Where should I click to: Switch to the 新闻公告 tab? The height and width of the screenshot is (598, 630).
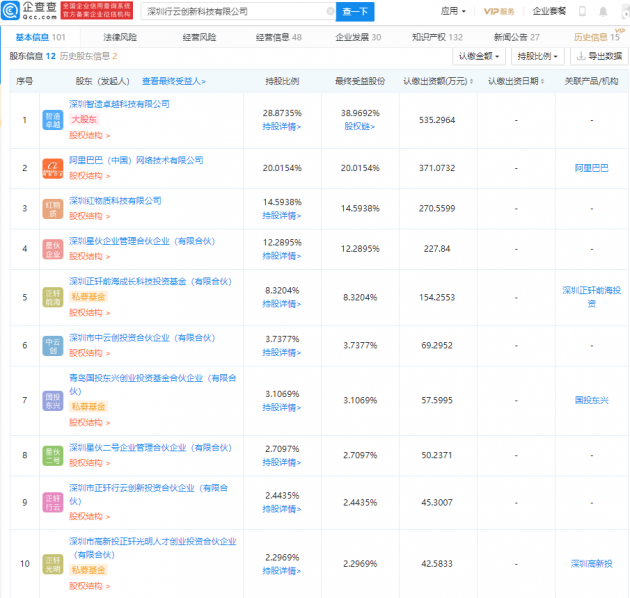tap(516, 37)
